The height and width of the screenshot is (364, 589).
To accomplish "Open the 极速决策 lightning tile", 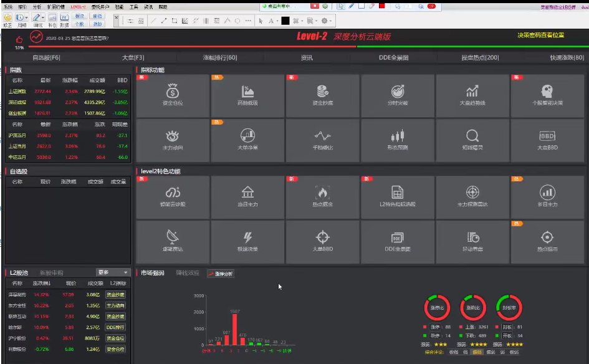I will click(247, 242).
